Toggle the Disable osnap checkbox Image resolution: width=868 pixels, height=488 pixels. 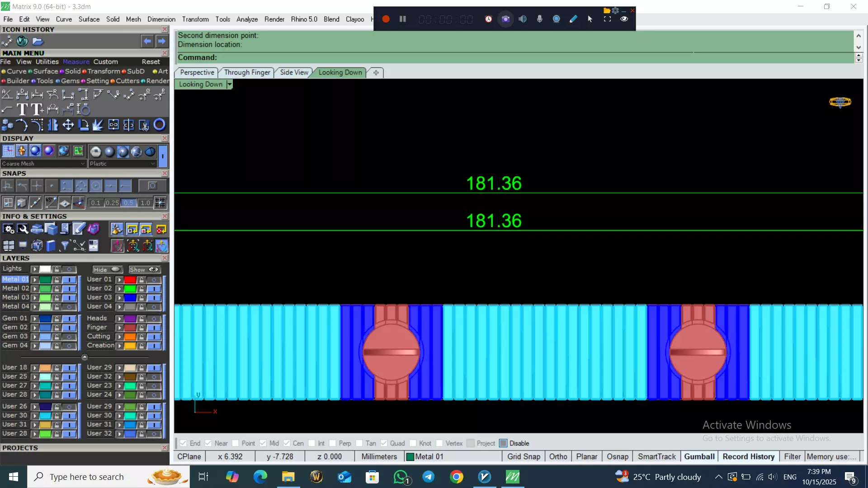[503, 443]
